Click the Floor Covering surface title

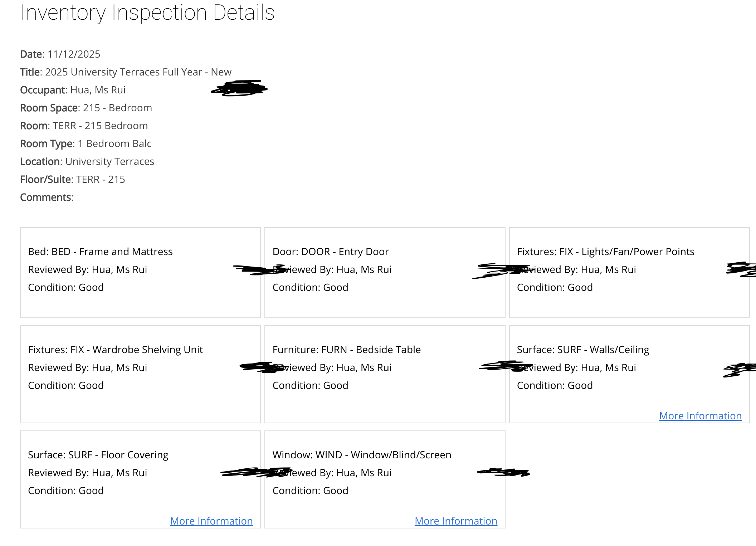pyautogui.click(x=98, y=455)
